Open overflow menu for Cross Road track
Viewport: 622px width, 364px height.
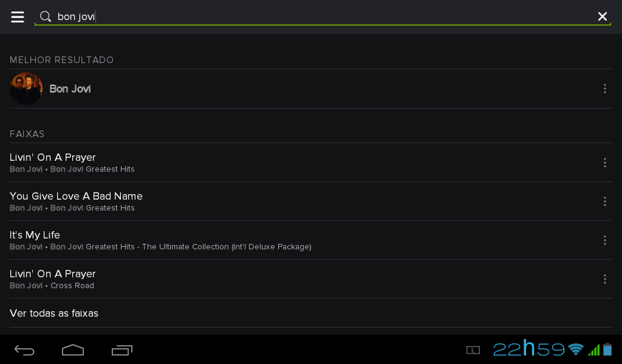(604, 279)
